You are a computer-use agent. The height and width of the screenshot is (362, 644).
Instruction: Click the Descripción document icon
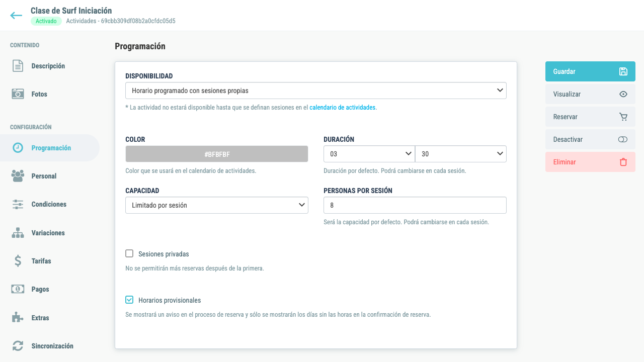(18, 66)
